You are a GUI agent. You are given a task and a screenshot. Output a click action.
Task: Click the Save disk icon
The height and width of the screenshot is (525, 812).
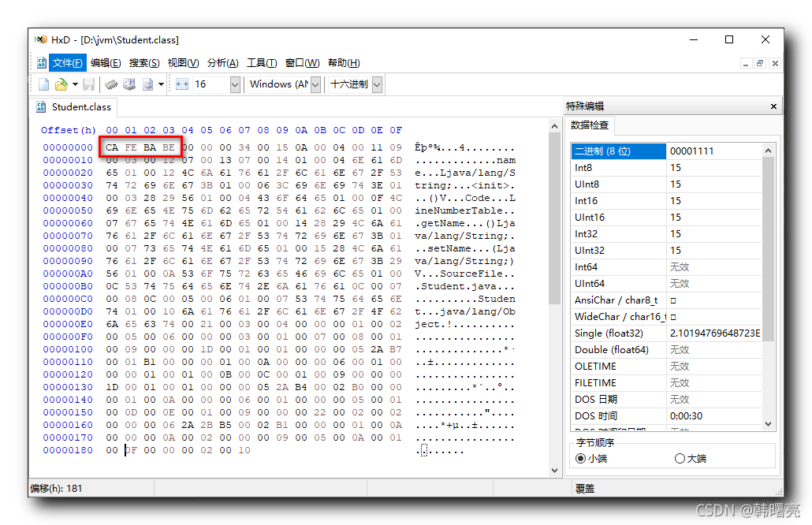pos(88,84)
